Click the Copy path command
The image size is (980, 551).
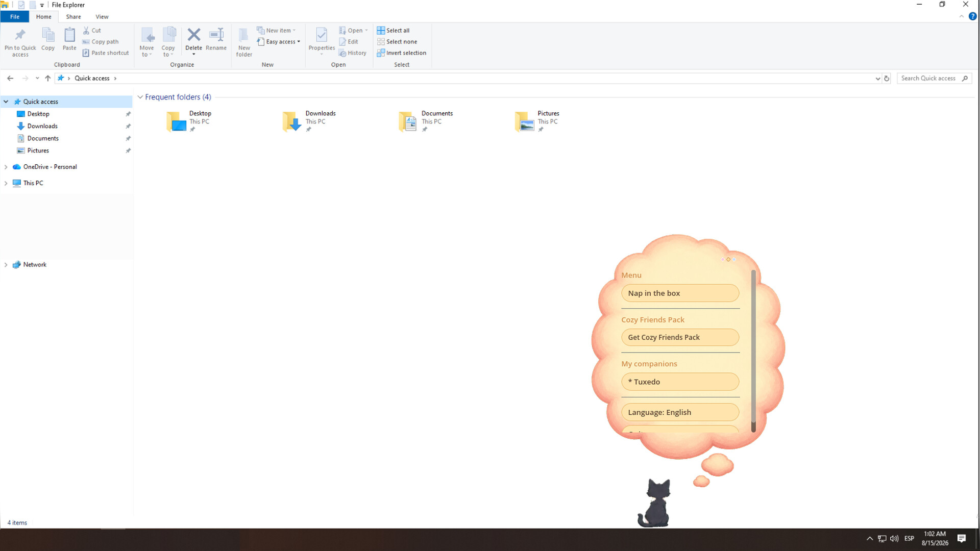101,42
